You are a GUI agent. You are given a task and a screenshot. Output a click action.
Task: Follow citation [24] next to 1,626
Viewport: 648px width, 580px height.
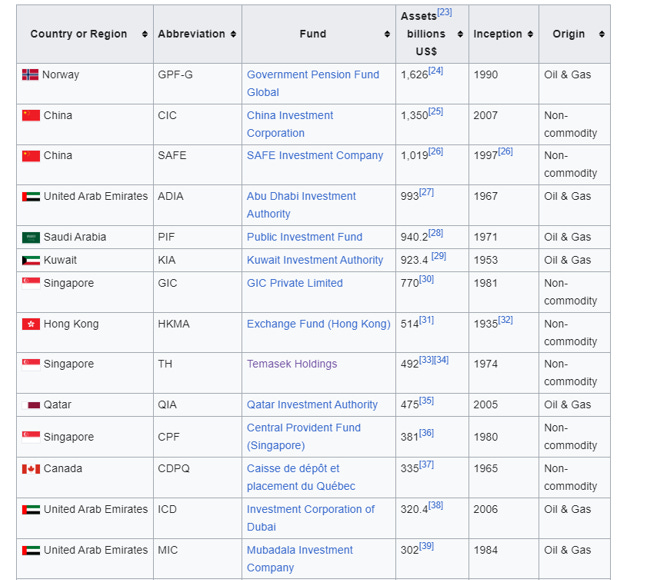tap(436, 71)
